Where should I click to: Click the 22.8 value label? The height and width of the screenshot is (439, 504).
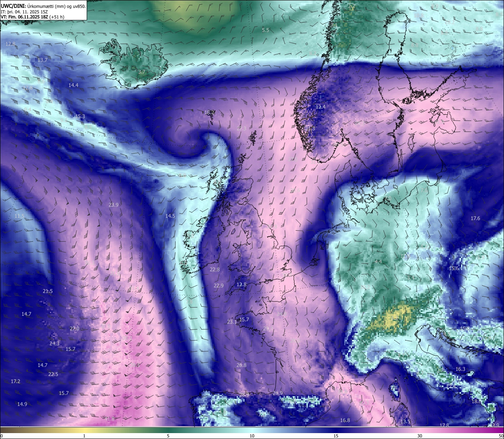[x=215, y=269]
